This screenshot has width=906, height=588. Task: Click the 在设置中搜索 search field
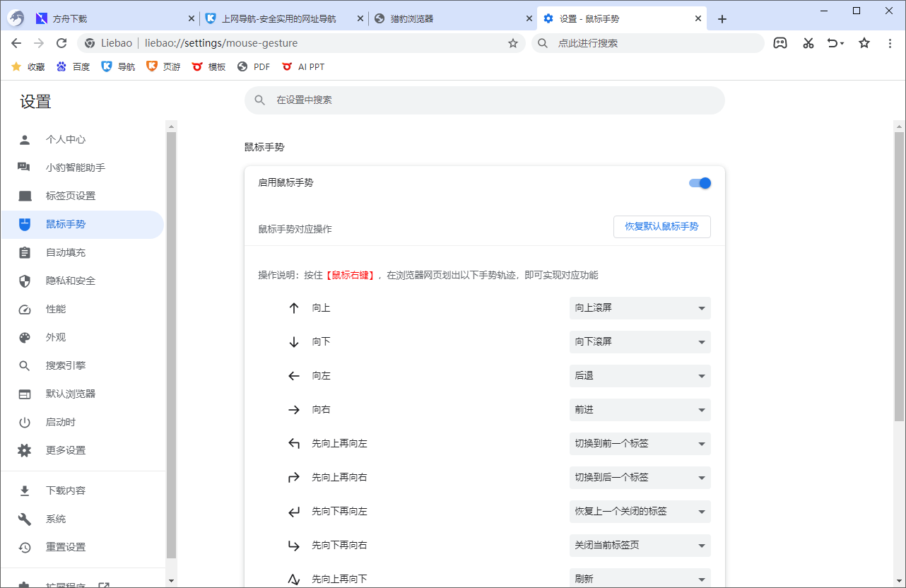(485, 100)
